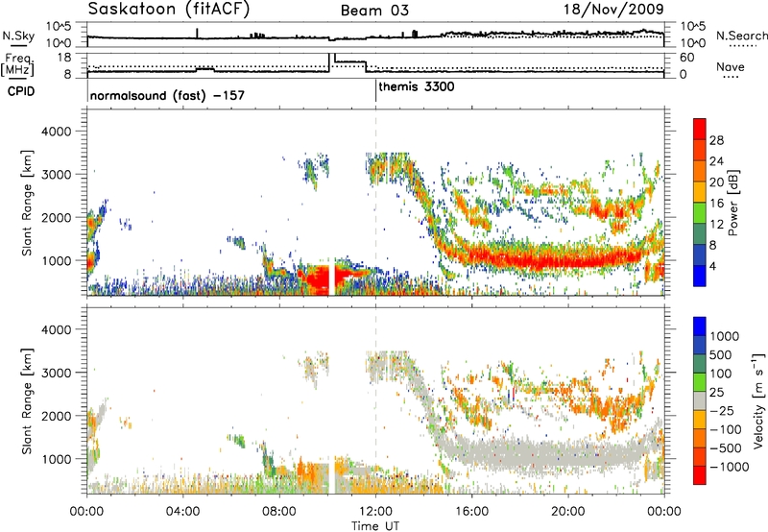The image size is (768, 532).
Task: Click the dashed 12:00 CPID marker in power panel
Action: [x=375, y=203]
